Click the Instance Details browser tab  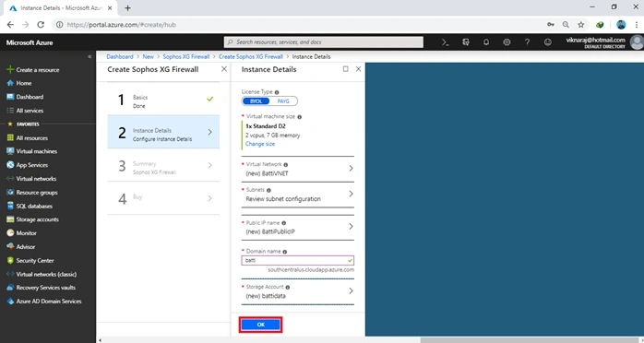click(60, 7)
